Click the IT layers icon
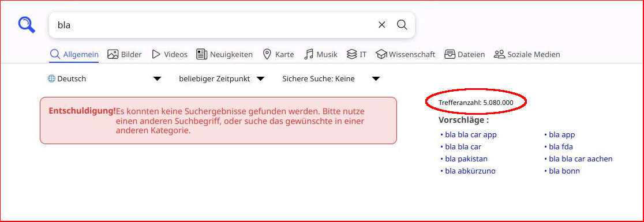 (352, 54)
